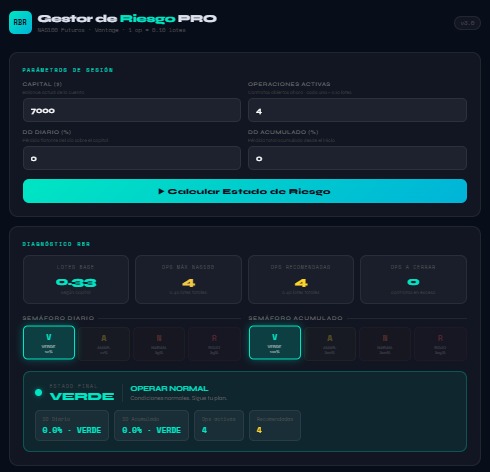Click the DIAGNÓSTICO RBR section heading
The image size is (490, 472).
coord(56,244)
